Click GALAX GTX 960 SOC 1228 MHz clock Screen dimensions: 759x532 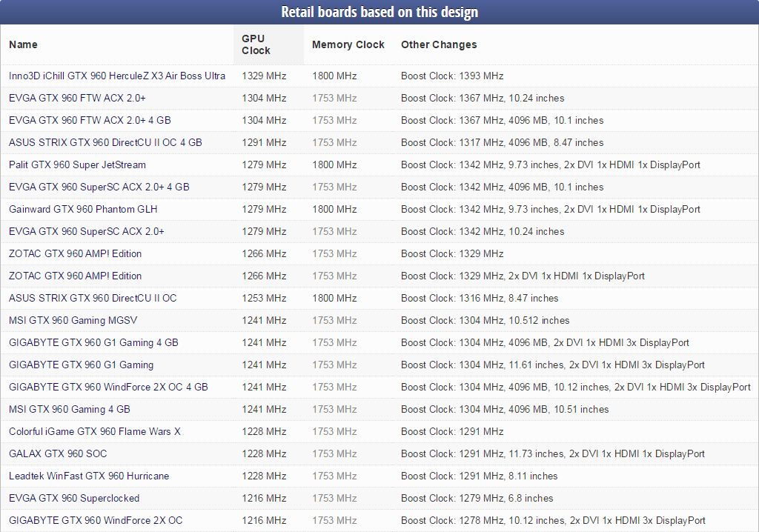(265, 454)
